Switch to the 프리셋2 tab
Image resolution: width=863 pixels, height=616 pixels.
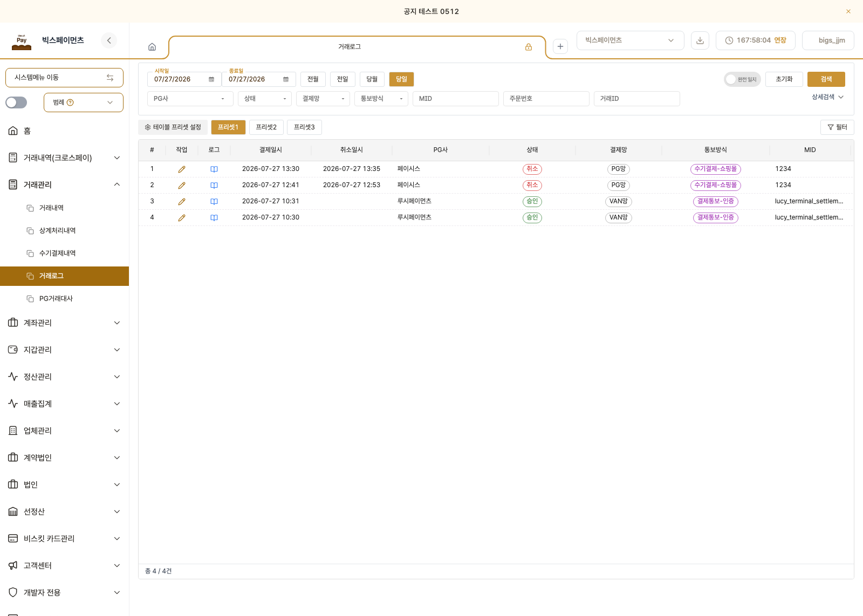(266, 127)
